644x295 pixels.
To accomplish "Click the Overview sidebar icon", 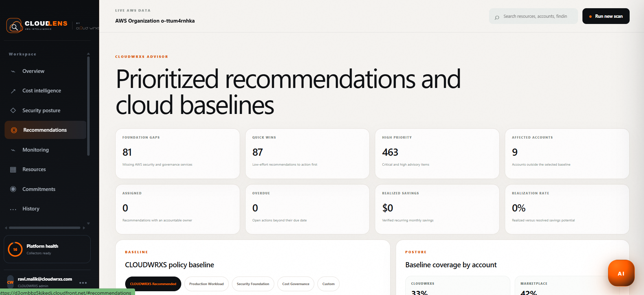I will (x=13, y=72).
